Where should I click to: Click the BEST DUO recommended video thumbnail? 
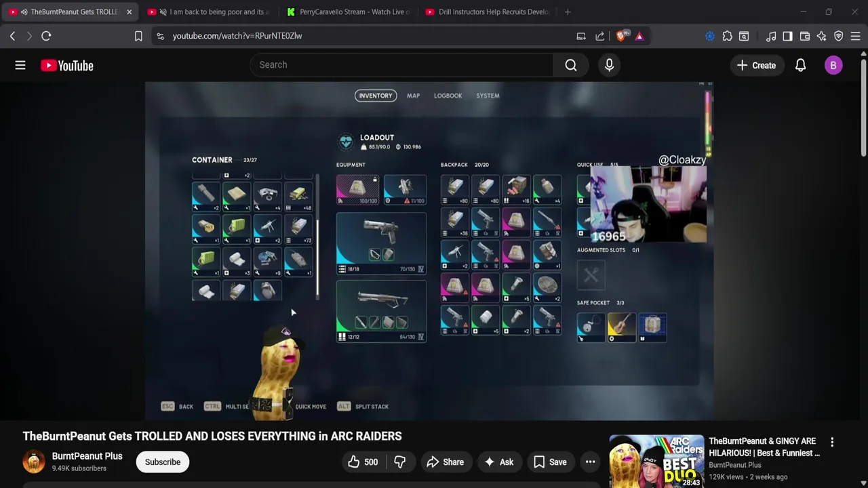tap(656, 462)
